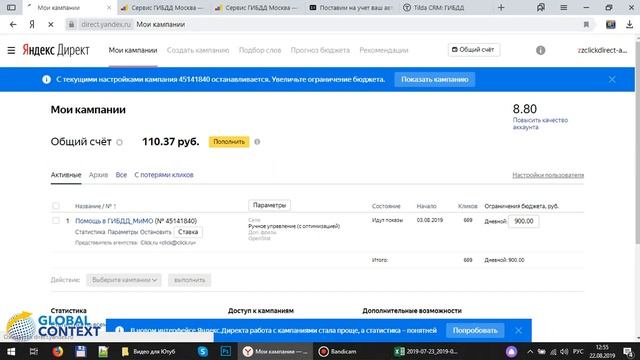Open browser downloads icon
The width and height of the screenshot is (640, 360).
(629, 24)
